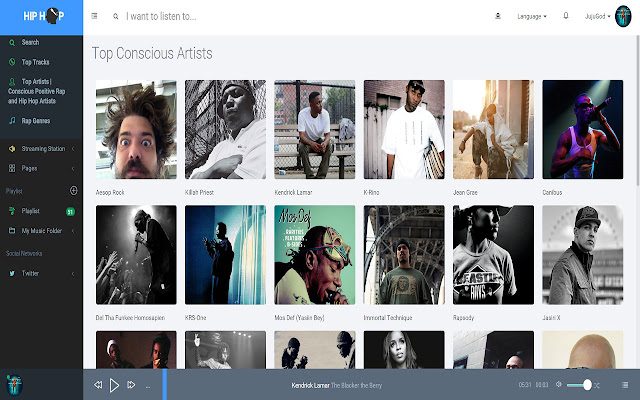This screenshot has width=640, height=400.
Task: Expand My Music Folder
Action: click(41, 231)
